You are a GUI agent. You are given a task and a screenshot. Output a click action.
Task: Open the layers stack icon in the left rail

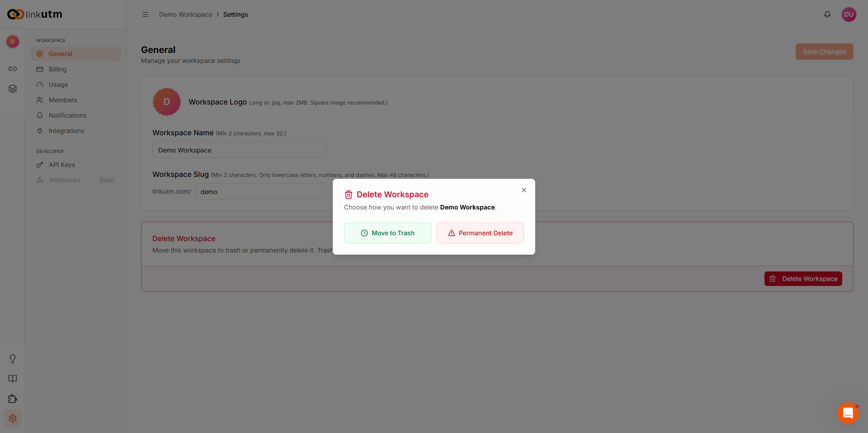click(x=13, y=89)
